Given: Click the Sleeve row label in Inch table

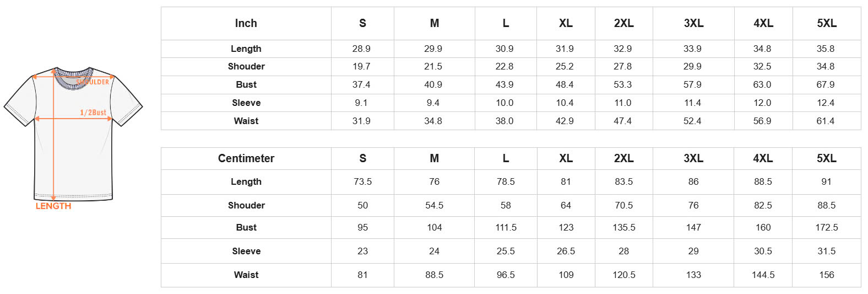Looking at the screenshot, I should (246, 103).
